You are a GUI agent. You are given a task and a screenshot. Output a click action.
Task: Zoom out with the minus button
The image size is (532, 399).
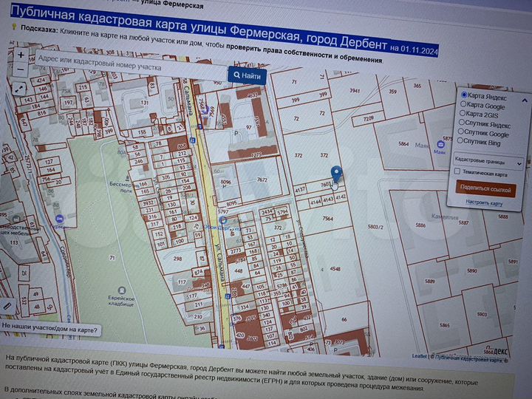tap(21, 69)
